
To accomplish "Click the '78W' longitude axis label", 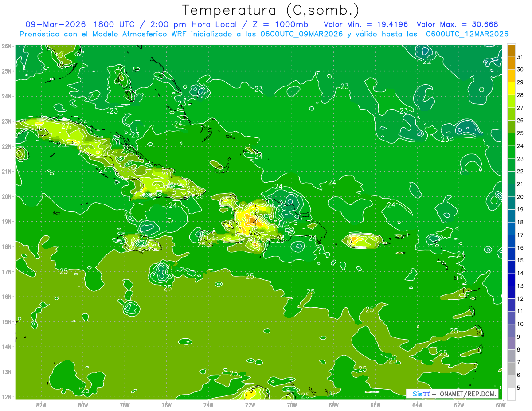I will pyautogui.click(x=125, y=405).
